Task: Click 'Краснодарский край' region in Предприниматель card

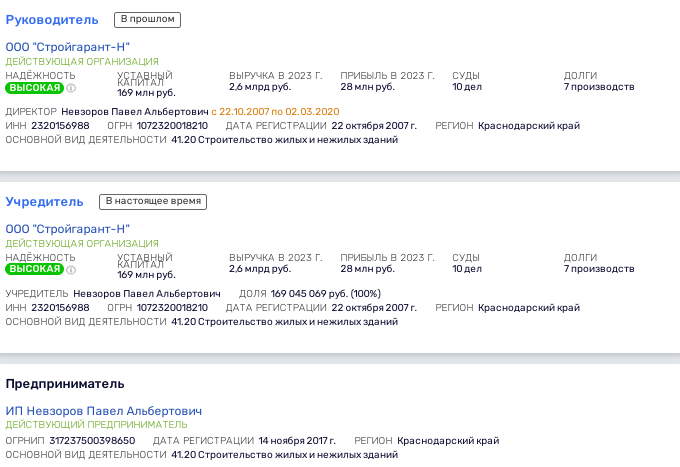Action: [x=448, y=441]
